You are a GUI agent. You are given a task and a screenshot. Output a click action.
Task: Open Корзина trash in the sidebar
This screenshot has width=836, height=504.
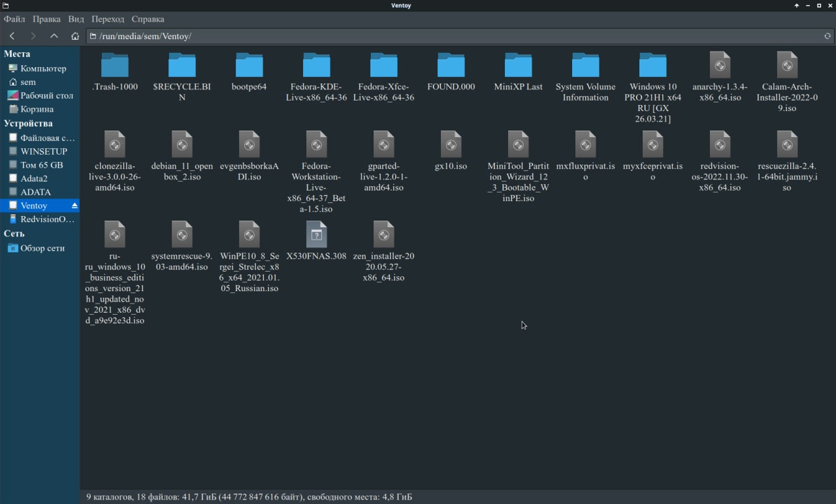coord(40,109)
